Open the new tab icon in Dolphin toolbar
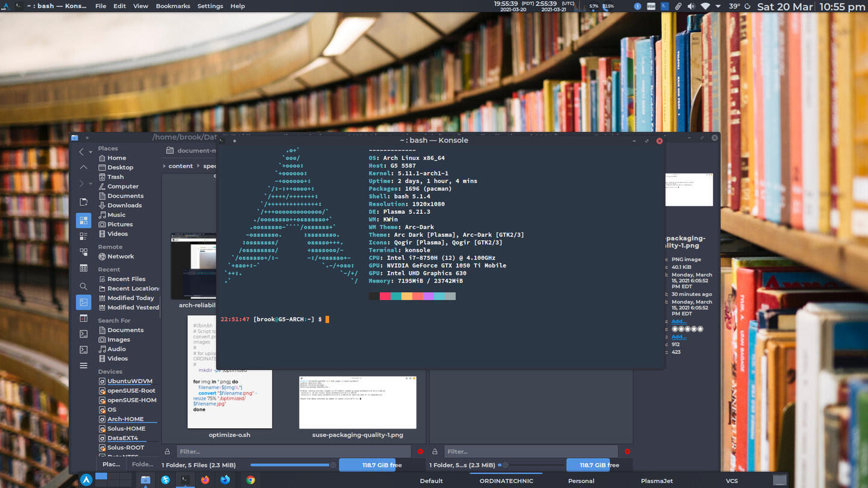The width and height of the screenshot is (868, 488). tap(84, 202)
